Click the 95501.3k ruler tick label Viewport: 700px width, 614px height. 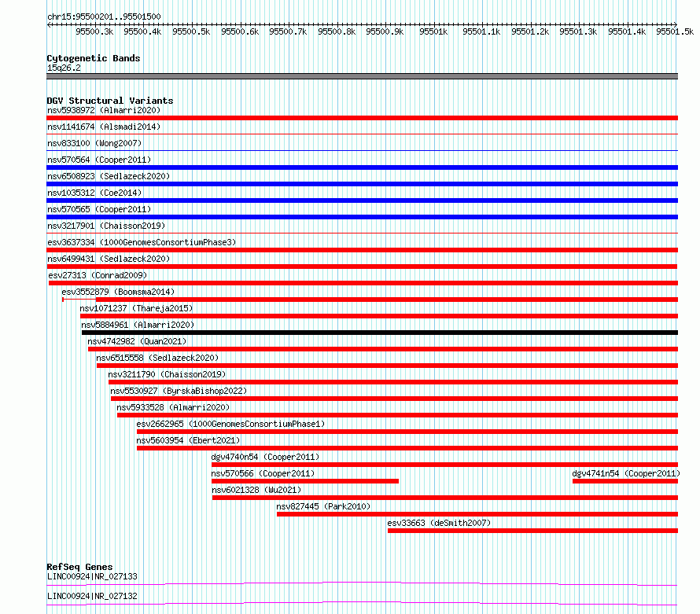pos(578,31)
